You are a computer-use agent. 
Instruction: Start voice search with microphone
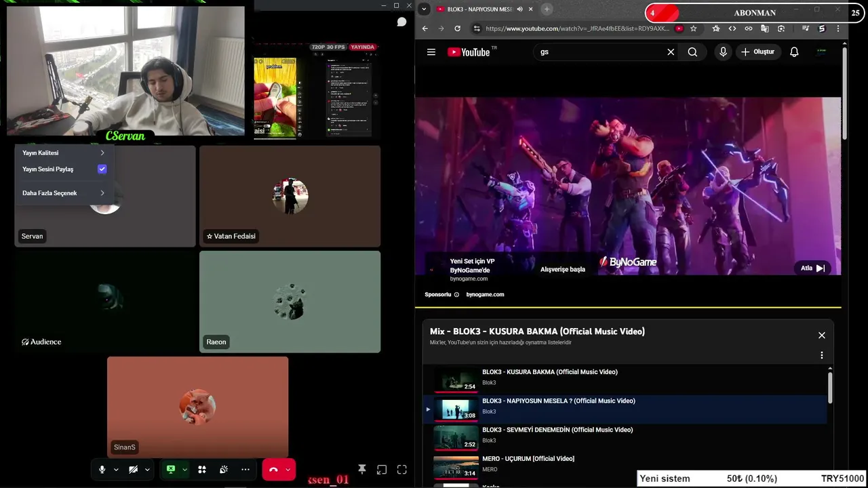[723, 52]
